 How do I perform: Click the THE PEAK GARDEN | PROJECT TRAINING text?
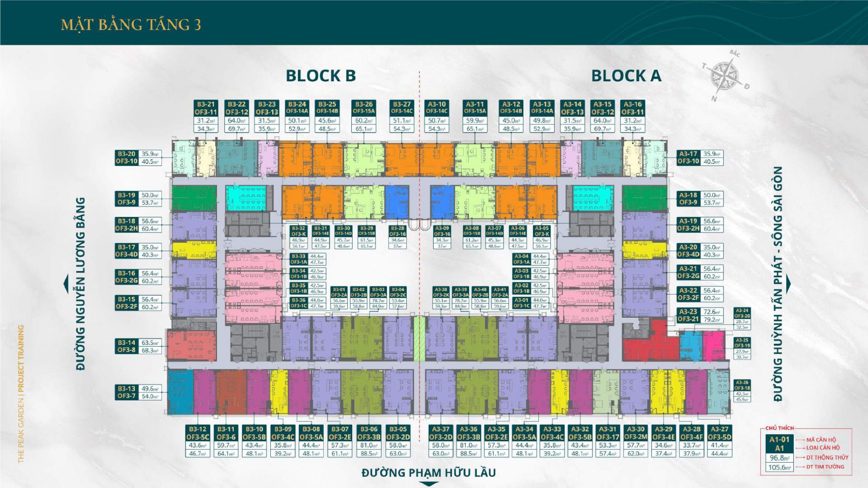point(21,394)
